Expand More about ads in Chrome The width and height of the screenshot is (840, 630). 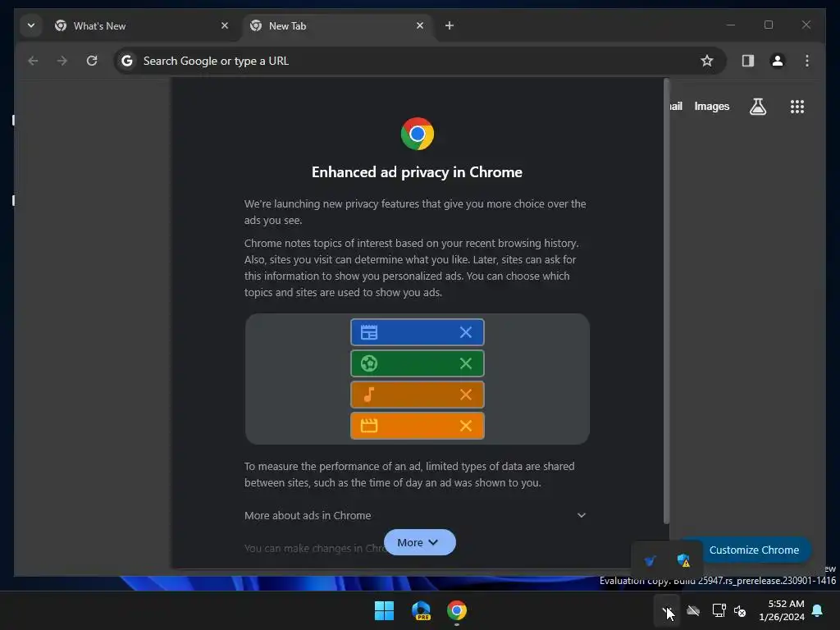coord(415,515)
